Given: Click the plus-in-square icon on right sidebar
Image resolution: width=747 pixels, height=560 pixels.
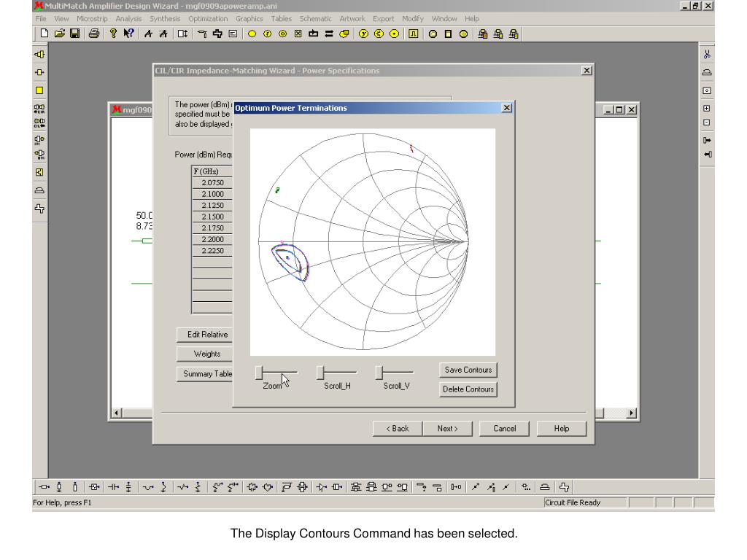Looking at the screenshot, I should coord(707,109).
